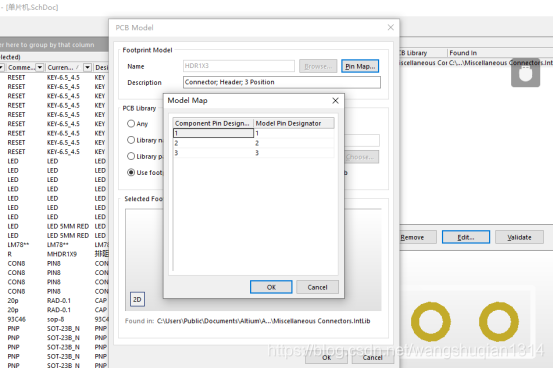Close the Model Map dialog with X
Image resolution: width=554 pixels, height=369 pixels.
(x=335, y=101)
